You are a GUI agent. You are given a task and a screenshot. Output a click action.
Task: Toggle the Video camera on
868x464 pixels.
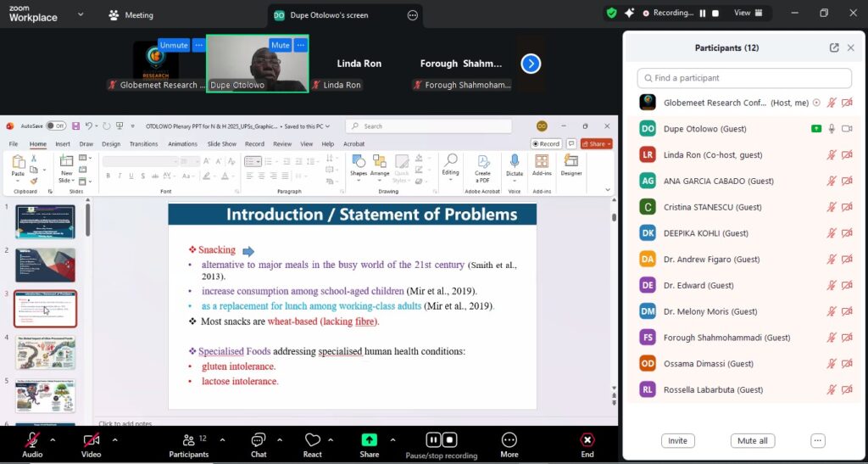click(91, 439)
